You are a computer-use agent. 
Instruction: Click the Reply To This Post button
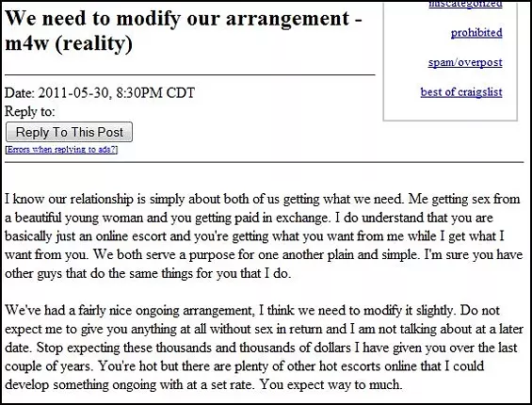(x=70, y=132)
